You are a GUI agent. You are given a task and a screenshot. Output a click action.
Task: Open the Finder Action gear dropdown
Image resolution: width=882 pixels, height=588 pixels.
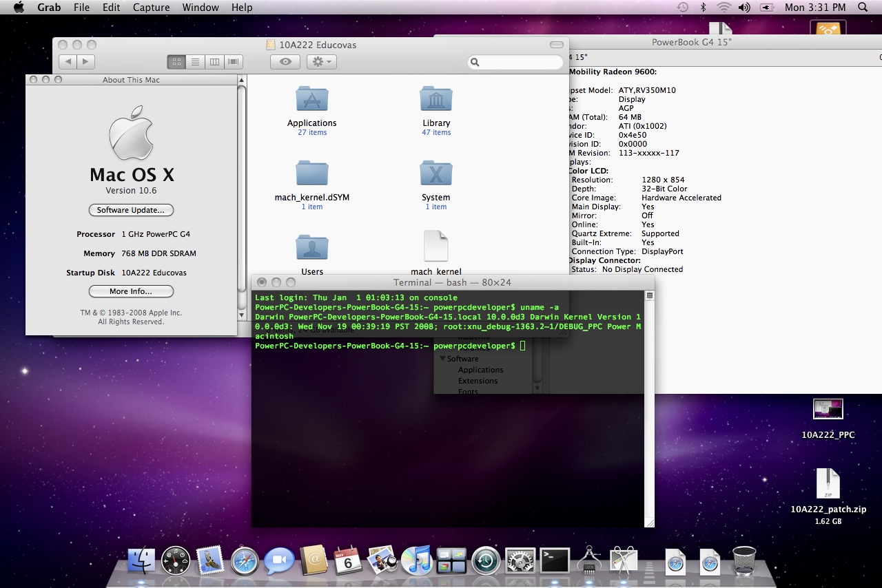pyautogui.click(x=321, y=62)
